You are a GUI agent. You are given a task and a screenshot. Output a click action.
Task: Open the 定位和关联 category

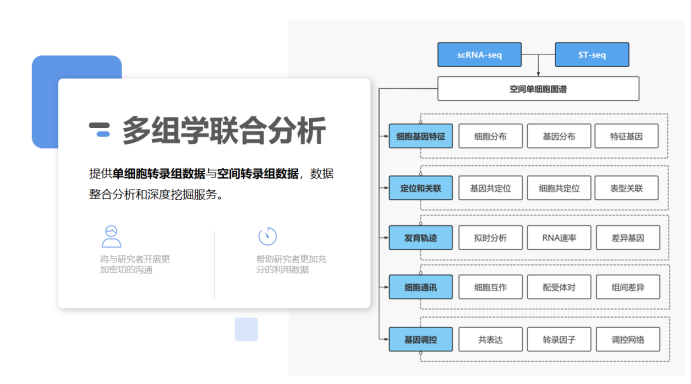click(x=421, y=188)
